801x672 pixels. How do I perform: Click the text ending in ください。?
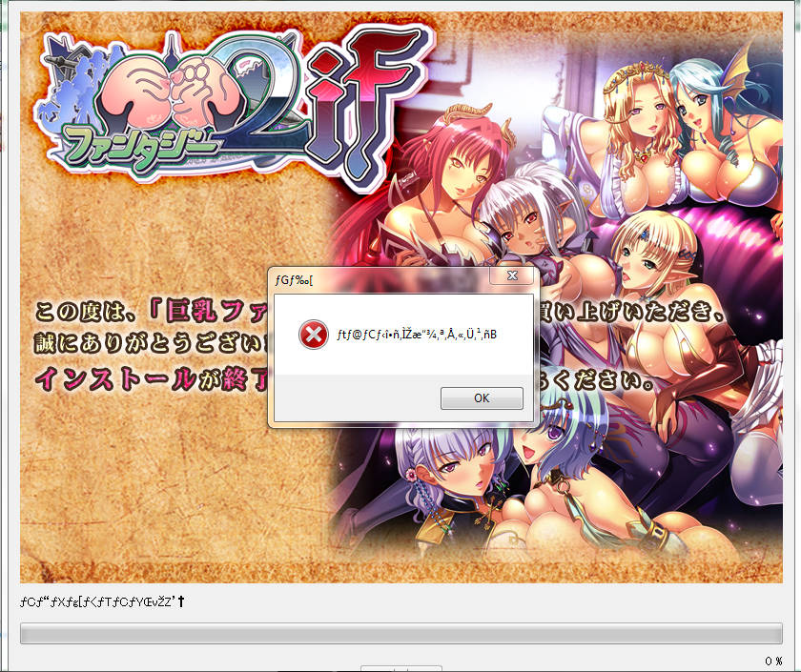tap(599, 382)
